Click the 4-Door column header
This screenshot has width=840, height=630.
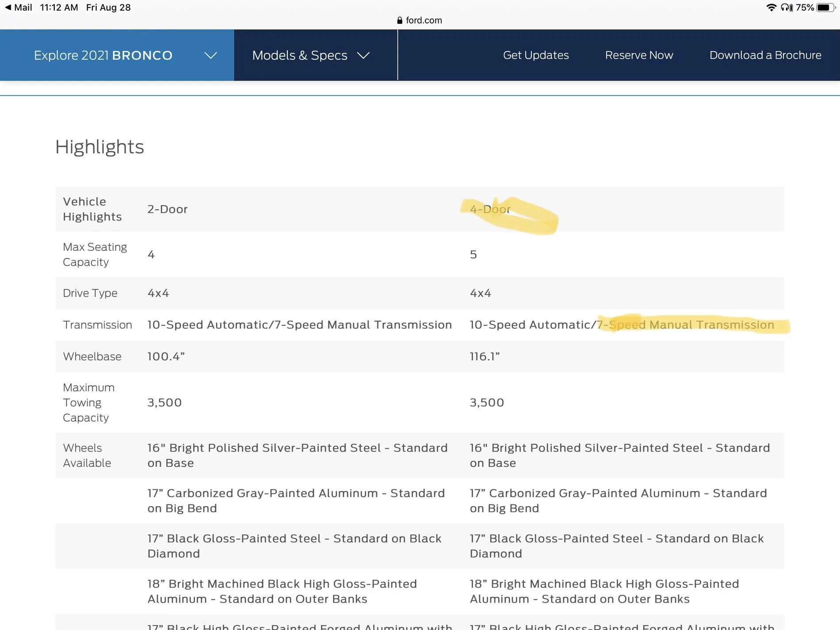(x=490, y=209)
